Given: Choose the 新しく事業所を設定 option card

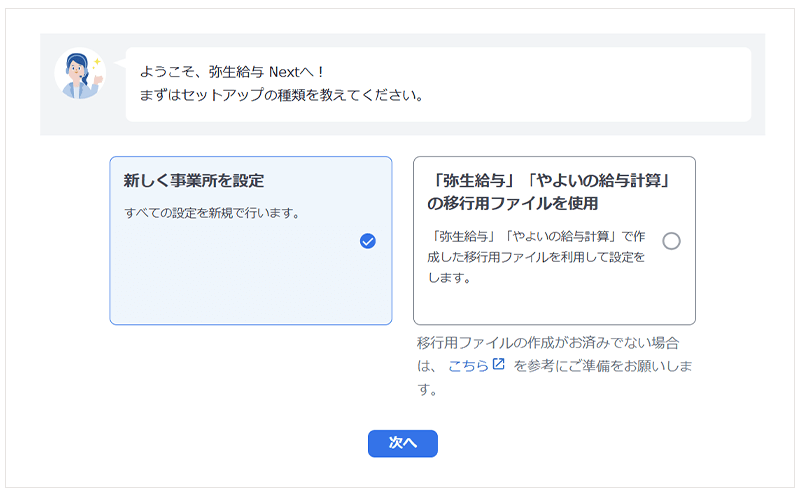Looking at the screenshot, I should coord(250,240).
